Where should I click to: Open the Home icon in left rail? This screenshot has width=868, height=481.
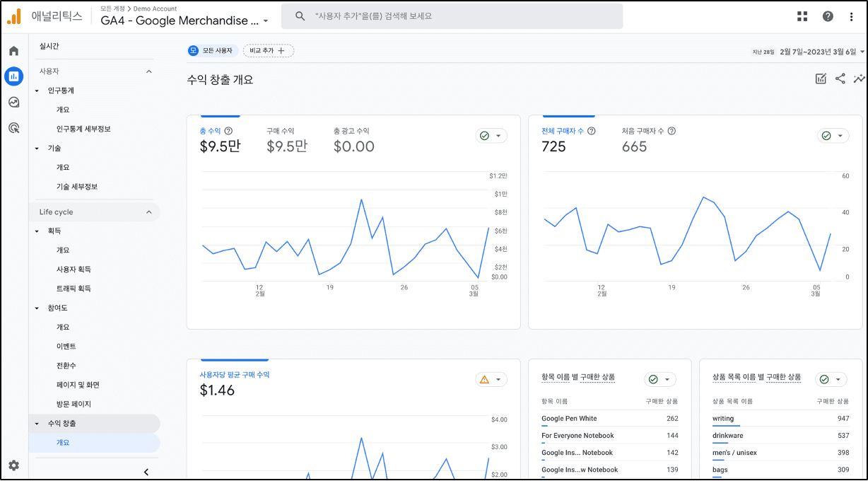13,51
